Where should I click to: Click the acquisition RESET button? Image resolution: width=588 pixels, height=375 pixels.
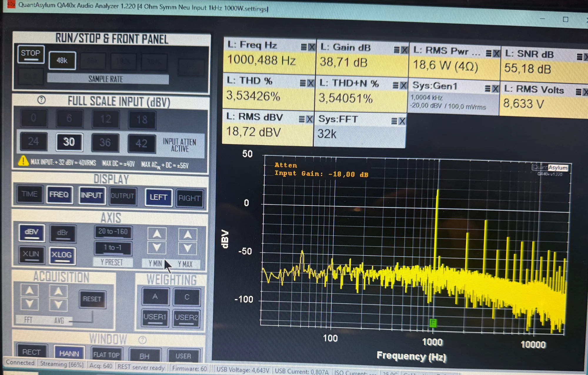click(x=92, y=299)
